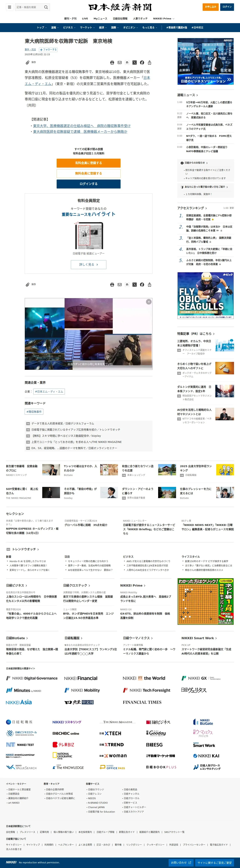Expand the トップ navigation dropdown
Image resolution: width=240 pixels, height=868 pixels.
tap(42, 28)
